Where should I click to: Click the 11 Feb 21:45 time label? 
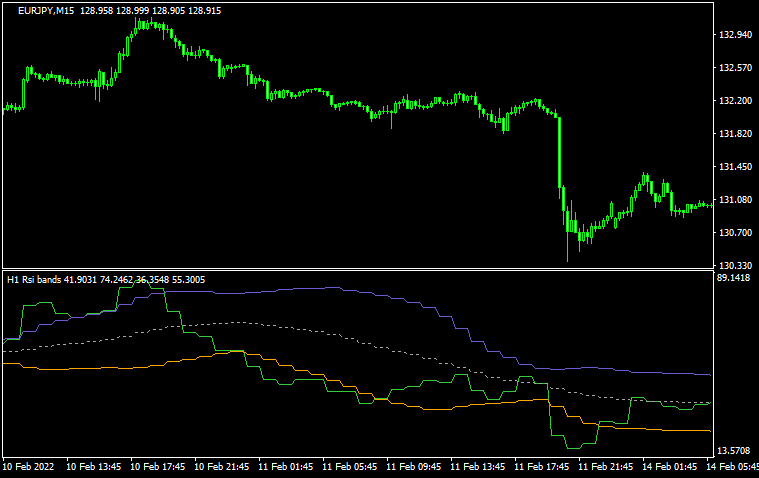click(x=606, y=466)
